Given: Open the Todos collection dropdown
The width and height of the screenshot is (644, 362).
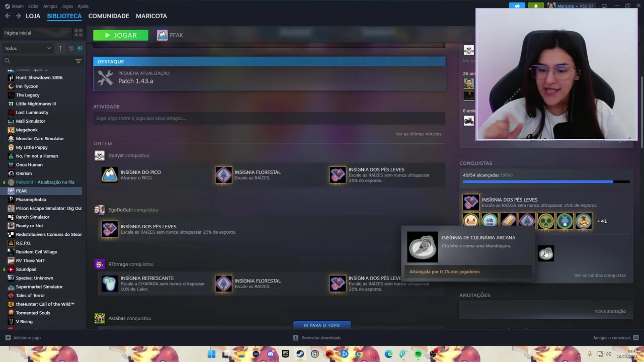Looking at the screenshot, I should pyautogui.click(x=28, y=48).
